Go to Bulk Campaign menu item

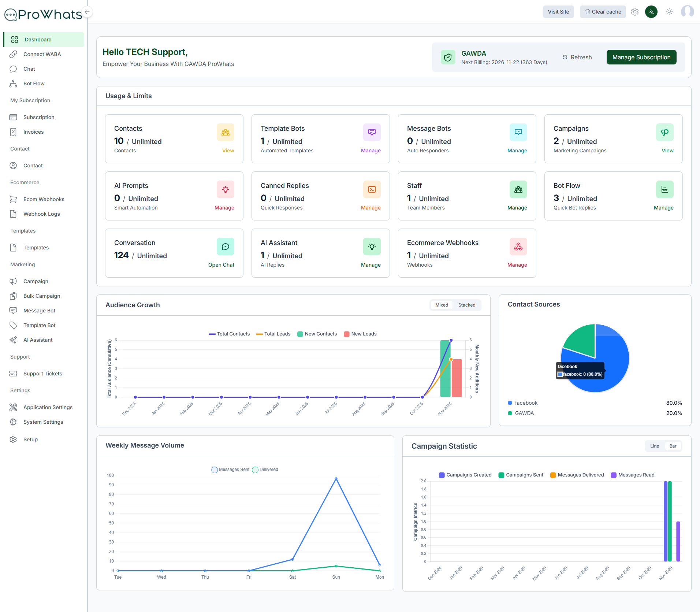click(x=44, y=296)
